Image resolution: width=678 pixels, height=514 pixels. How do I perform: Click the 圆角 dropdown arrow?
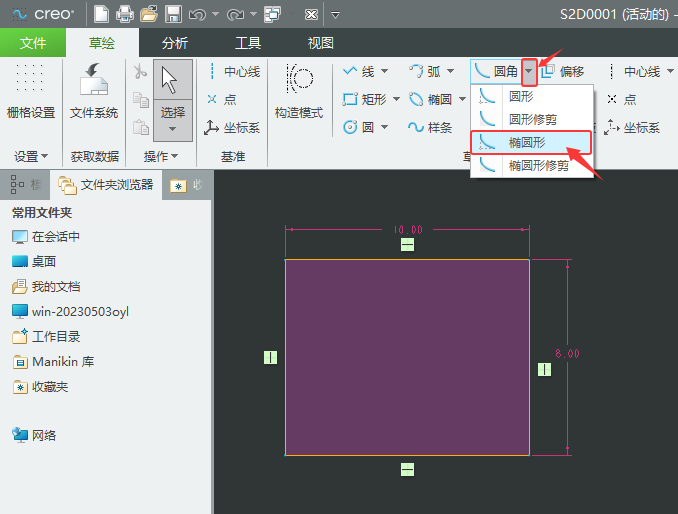[x=529, y=72]
